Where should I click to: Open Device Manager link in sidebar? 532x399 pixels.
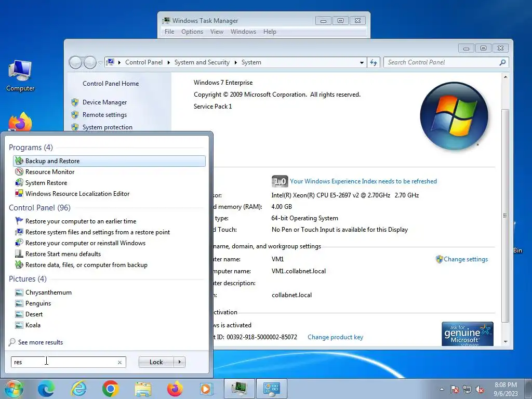pos(104,102)
